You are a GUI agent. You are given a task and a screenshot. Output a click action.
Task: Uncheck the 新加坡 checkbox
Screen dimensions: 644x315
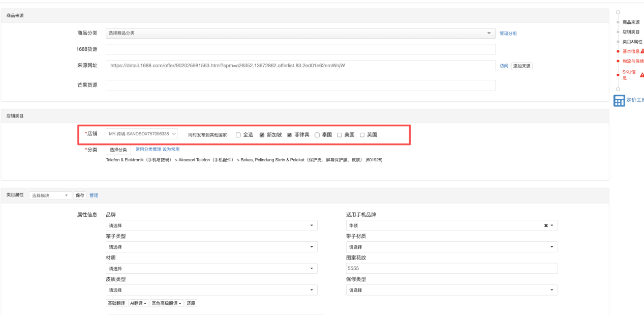[262, 135]
